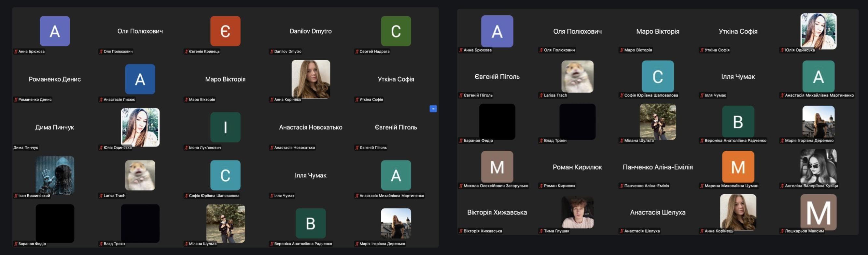Click muted mic icon beside Тима Глушак
This screenshot has width=868, height=255.
pyautogui.click(x=541, y=231)
